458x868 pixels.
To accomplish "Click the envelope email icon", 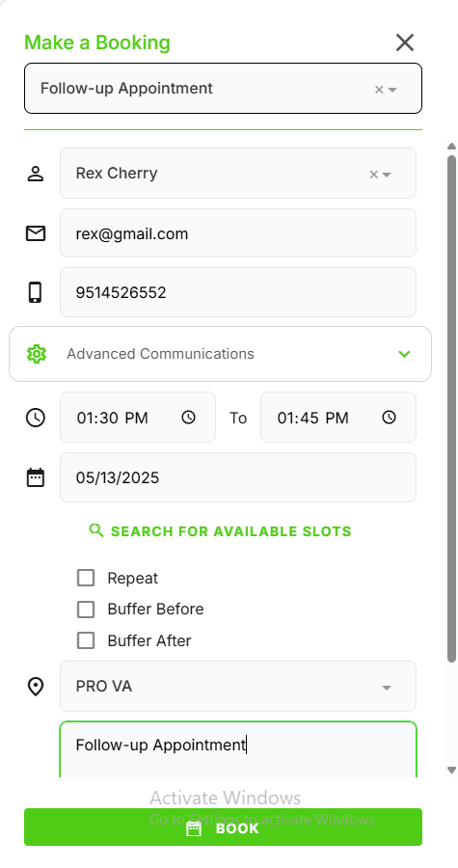I will [36, 233].
